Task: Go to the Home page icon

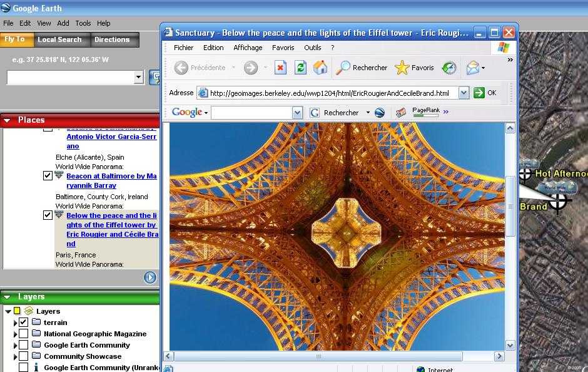Action: (320, 68)
